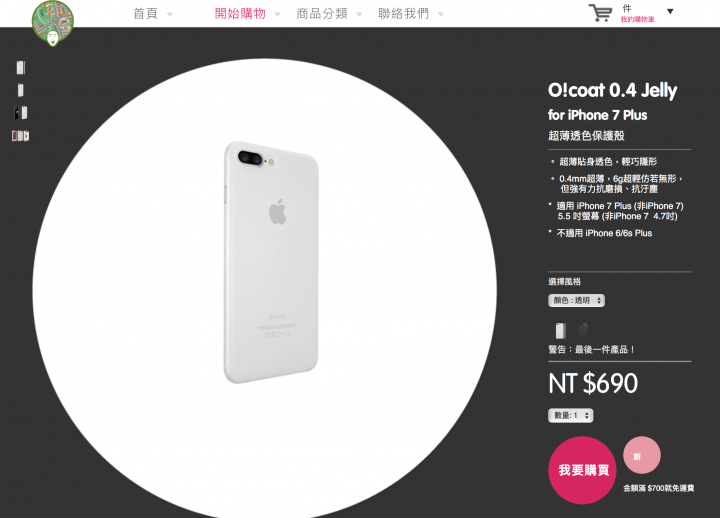View the third thumbnail with black phone
The width and height of the screenshot is (720, 518).
tap(21, 113)
